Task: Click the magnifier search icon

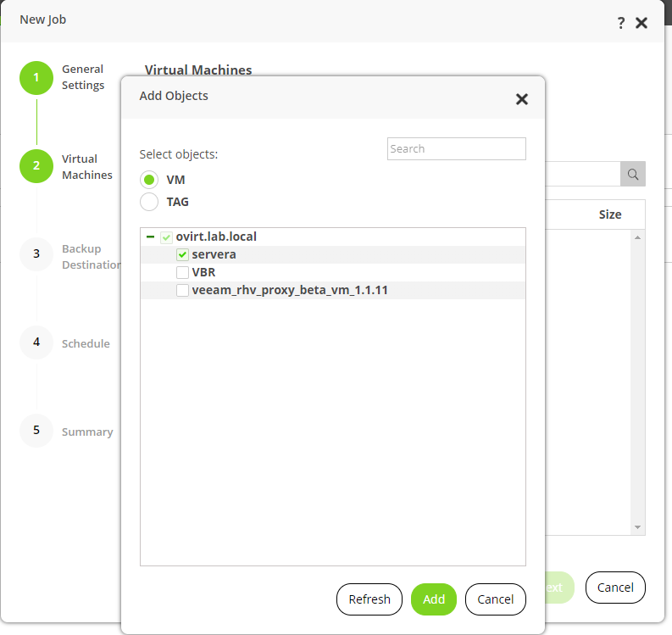Action: (633, 174)
